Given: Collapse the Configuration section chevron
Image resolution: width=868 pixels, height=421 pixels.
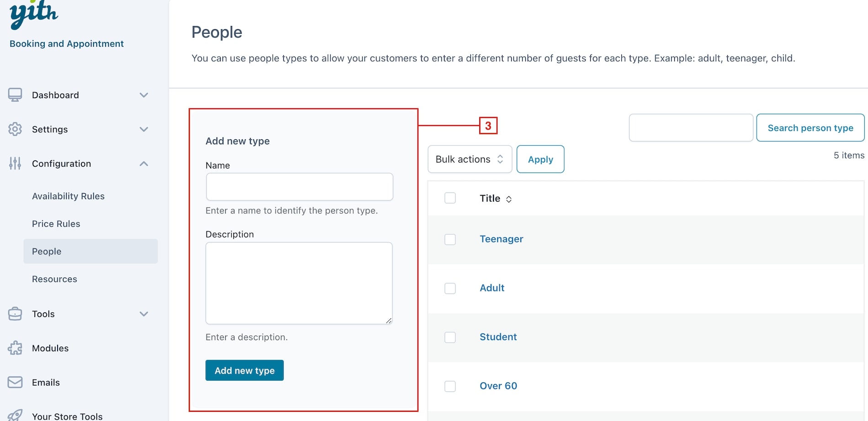Looking at the screenshot, I should [144, 163].
